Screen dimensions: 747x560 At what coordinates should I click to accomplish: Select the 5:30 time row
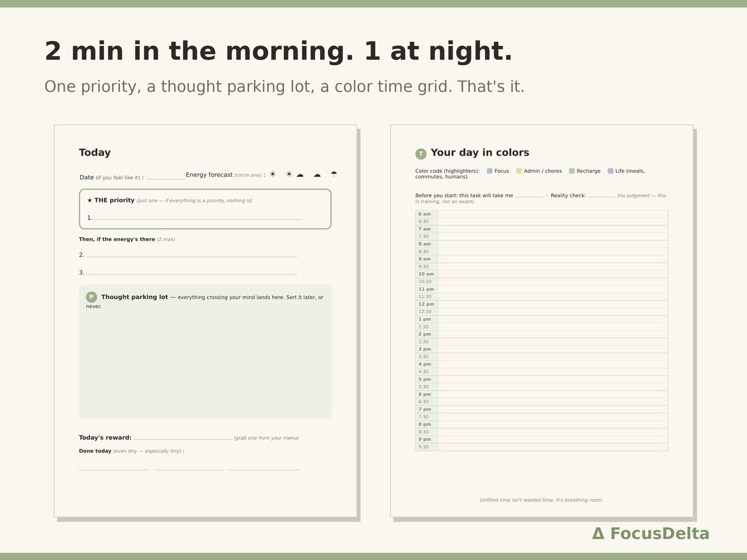click(x=542, y=387)
